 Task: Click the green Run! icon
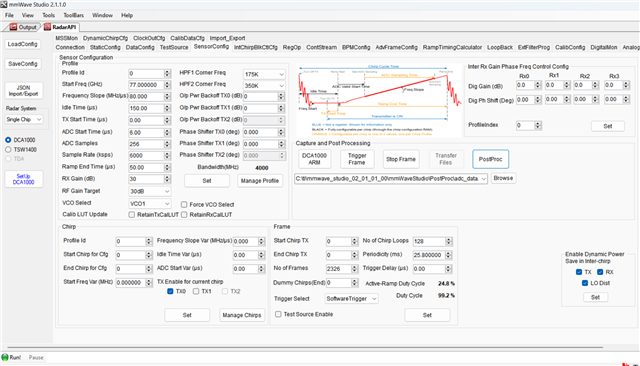pyautogui.click(x=5, y=357)
